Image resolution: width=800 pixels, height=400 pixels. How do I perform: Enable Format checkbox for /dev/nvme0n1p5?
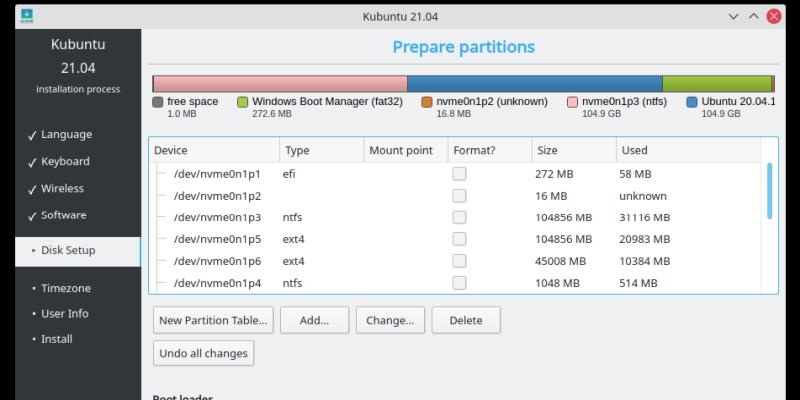coord(459,240)
